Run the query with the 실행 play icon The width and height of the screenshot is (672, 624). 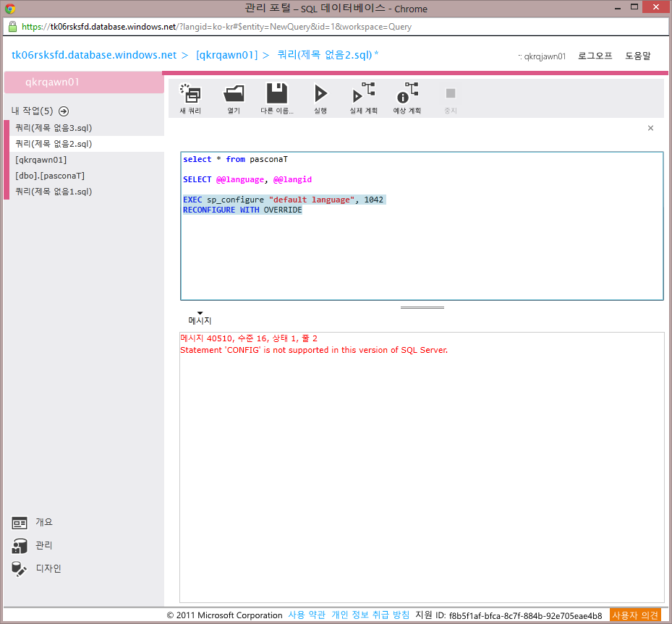coord(320,93)
